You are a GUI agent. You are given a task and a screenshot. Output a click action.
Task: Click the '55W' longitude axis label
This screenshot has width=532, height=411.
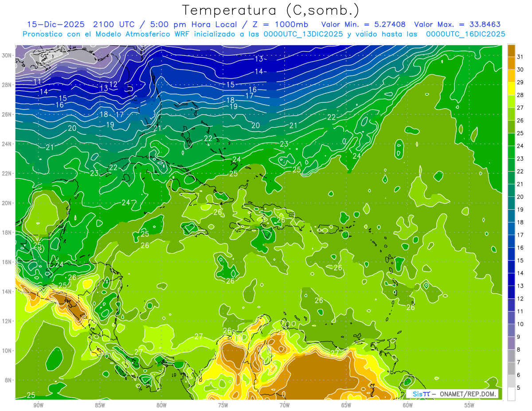click(469, 405)
